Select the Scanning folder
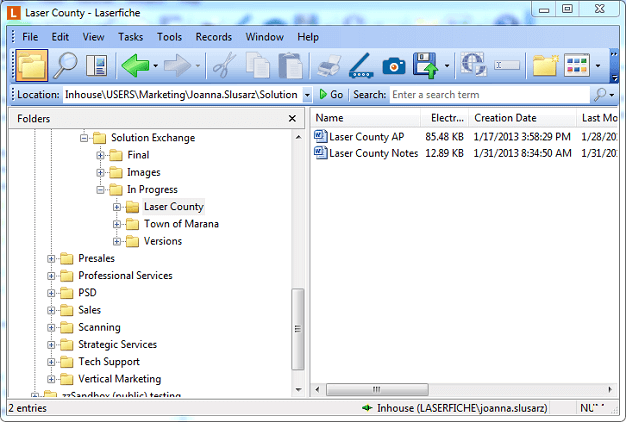 coord(99,327)
